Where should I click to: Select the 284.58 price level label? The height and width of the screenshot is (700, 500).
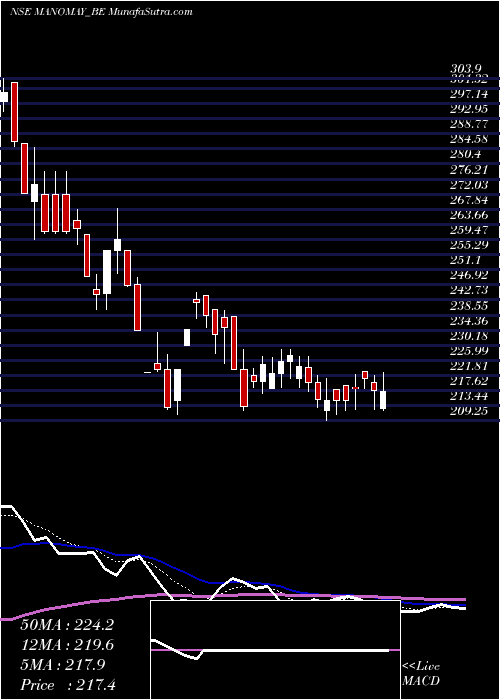coord(469,139)
